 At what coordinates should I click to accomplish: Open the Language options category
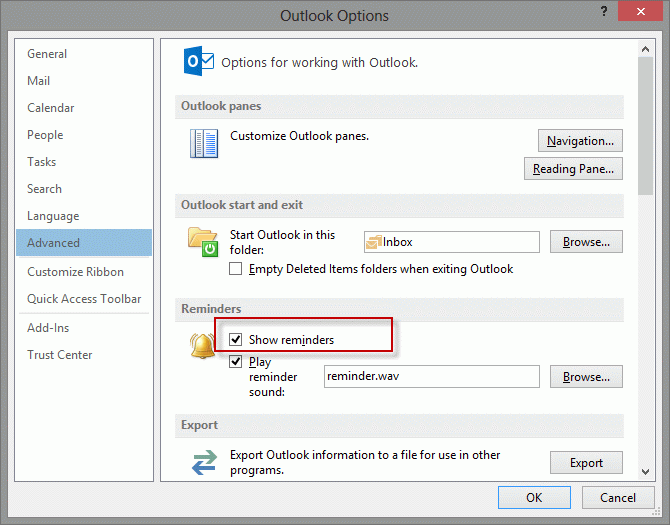(x=84, y=216)
